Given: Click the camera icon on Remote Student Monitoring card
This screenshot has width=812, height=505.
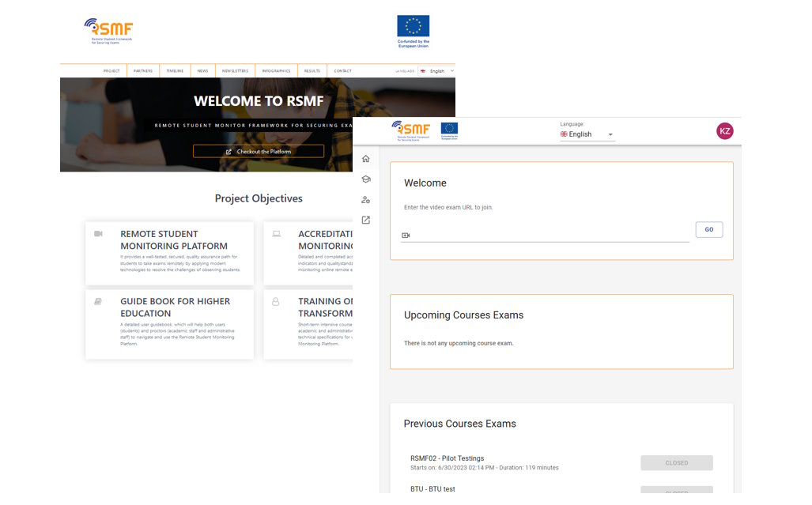Looking at the screenshot, I should [x=98, y=233].
